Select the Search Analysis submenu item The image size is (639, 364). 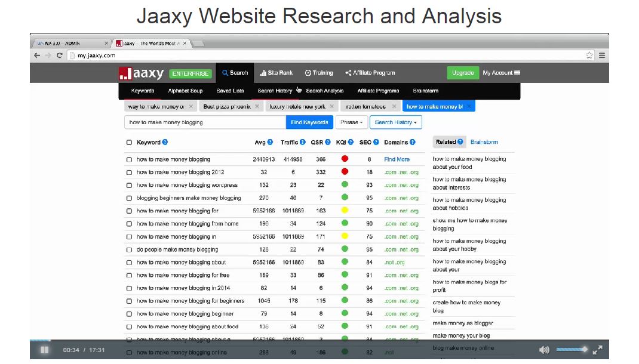point(325,91)
